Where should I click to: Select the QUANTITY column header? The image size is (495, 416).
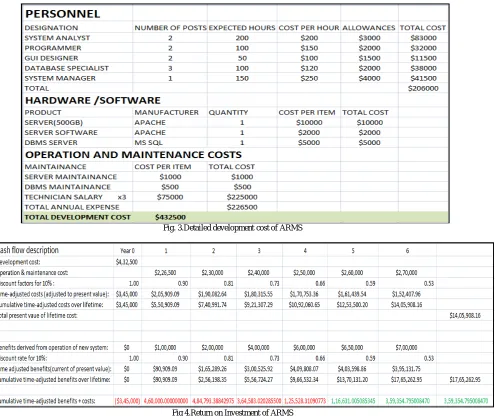click(228, 112)
